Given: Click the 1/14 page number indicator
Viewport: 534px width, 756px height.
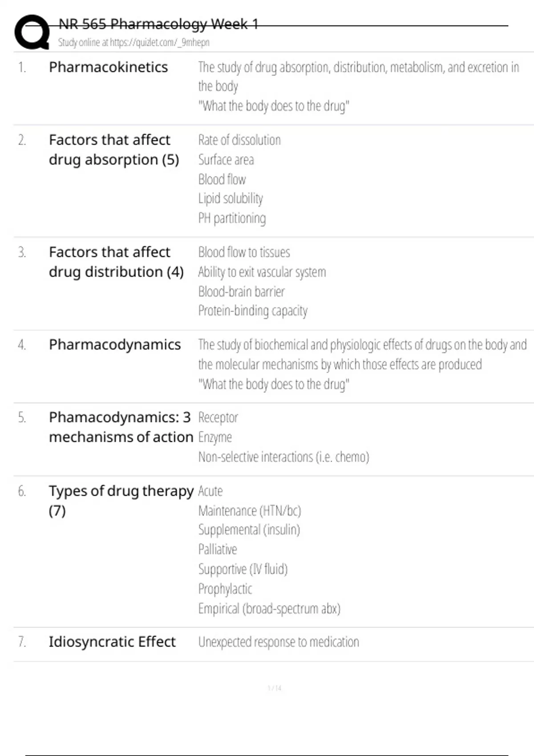Looking at the screenshot, I should tap(275, 688).
